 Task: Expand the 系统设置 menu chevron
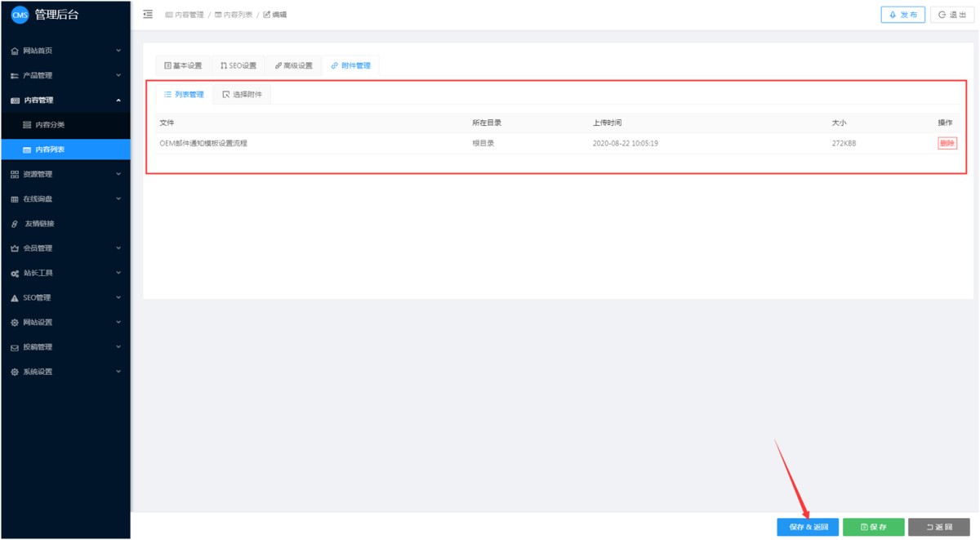[118, 372]
